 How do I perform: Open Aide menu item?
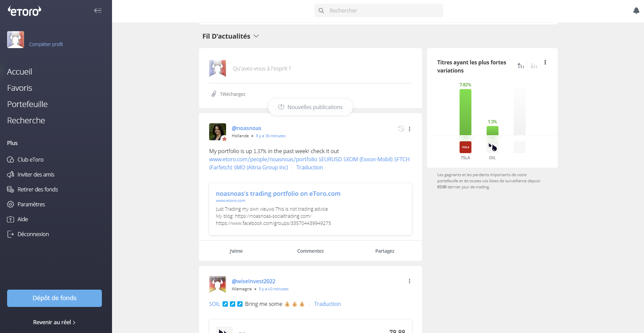(x=23, y=219)
